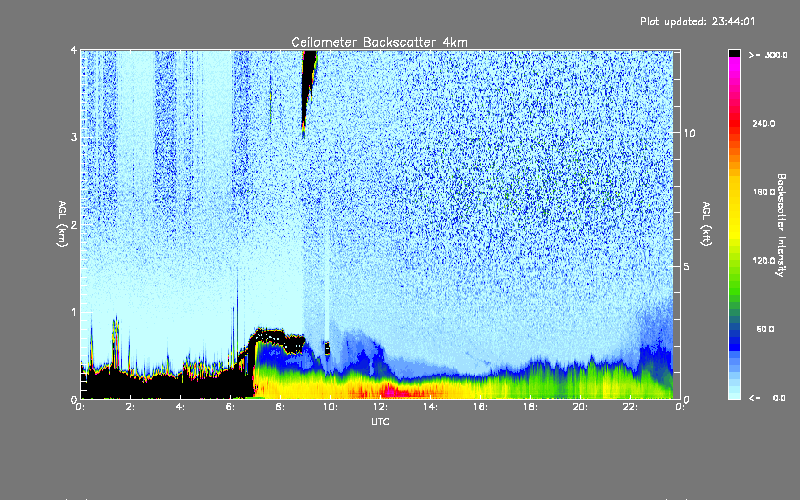
Task: Click the '14:' UTC tick label
Action: [430, 407]
